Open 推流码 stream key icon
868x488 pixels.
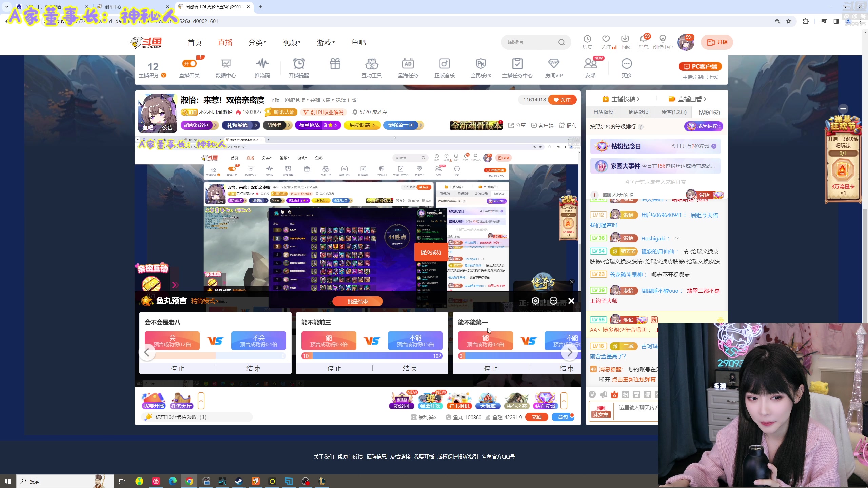coord(262,64)
